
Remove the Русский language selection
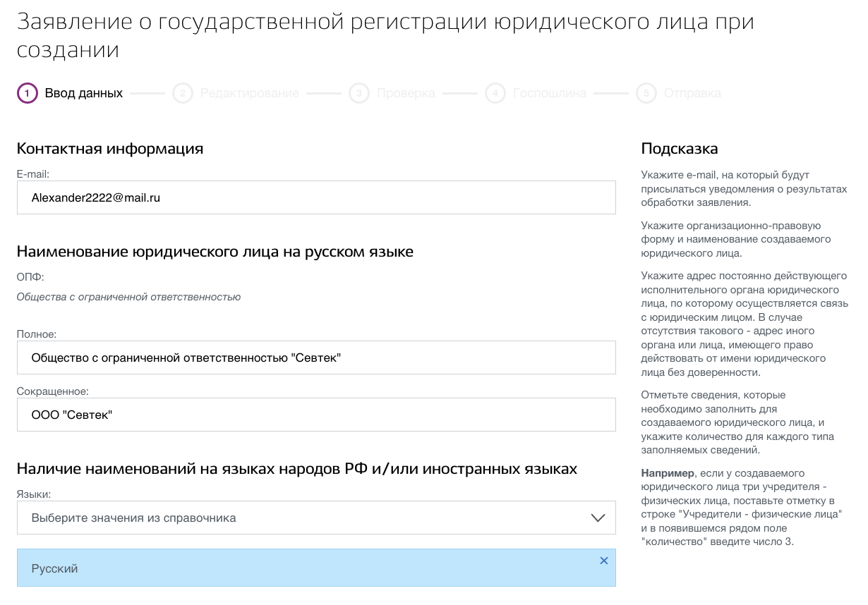tap(603, 561)
